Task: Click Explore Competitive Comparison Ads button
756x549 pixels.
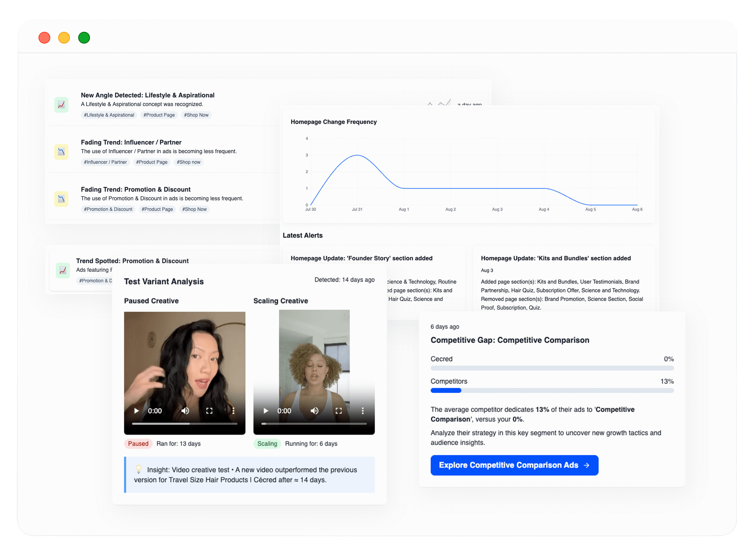Action: coord(514,465)
